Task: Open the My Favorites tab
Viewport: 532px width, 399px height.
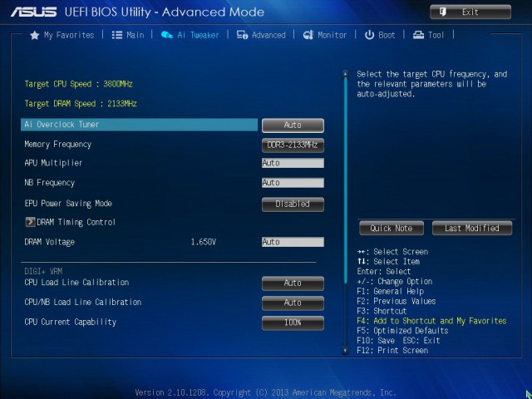Action: (x=62, y=35)
